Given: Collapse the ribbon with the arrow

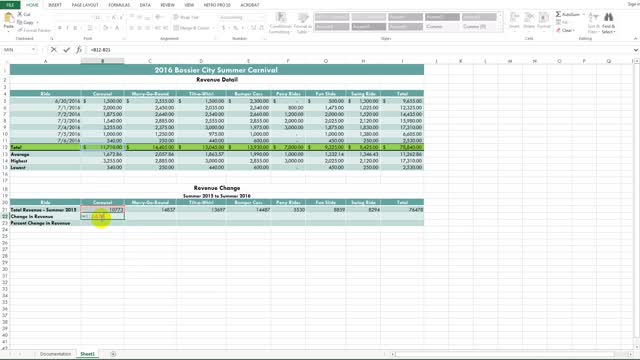Looking at the screenshot, I should coord(636,38).
